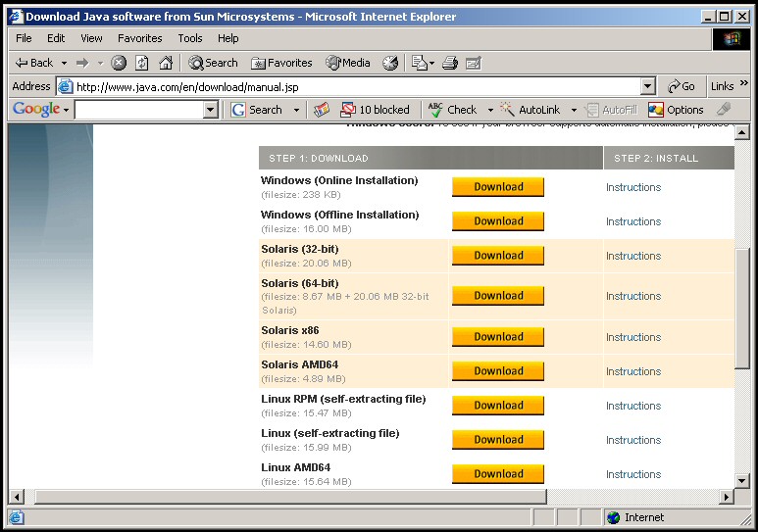Viewport: 758px width, 532px height.
Task: Click the page icon in address bar
Action: tap(65, 86)
